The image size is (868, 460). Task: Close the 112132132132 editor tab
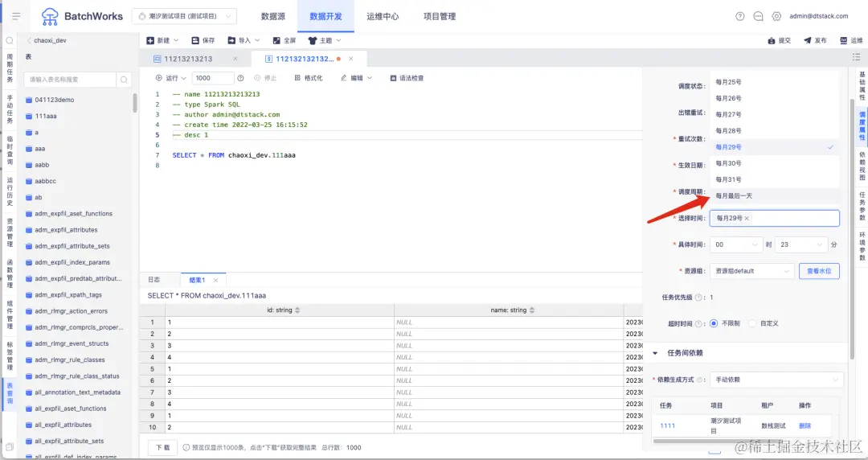(x=351, y=59)
